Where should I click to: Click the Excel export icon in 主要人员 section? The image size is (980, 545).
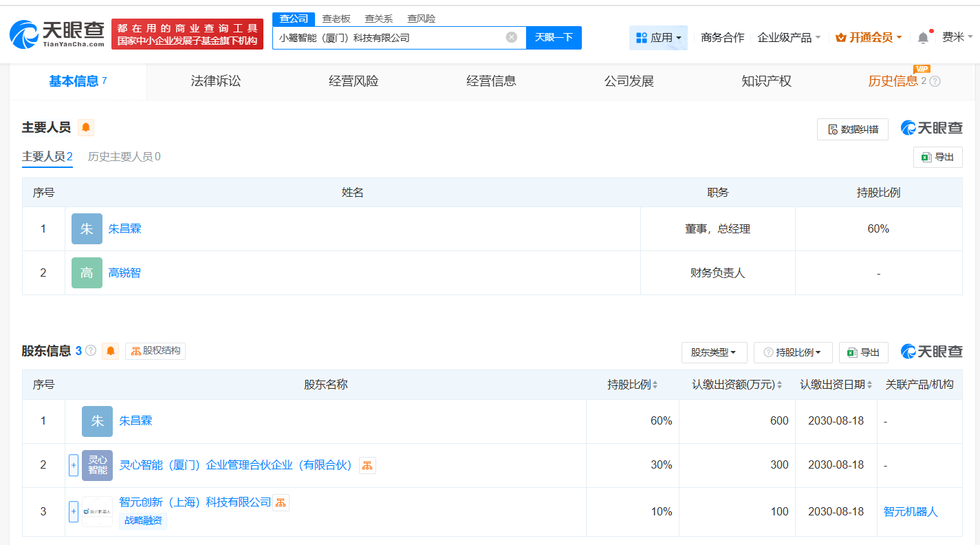tap(937, 157)
